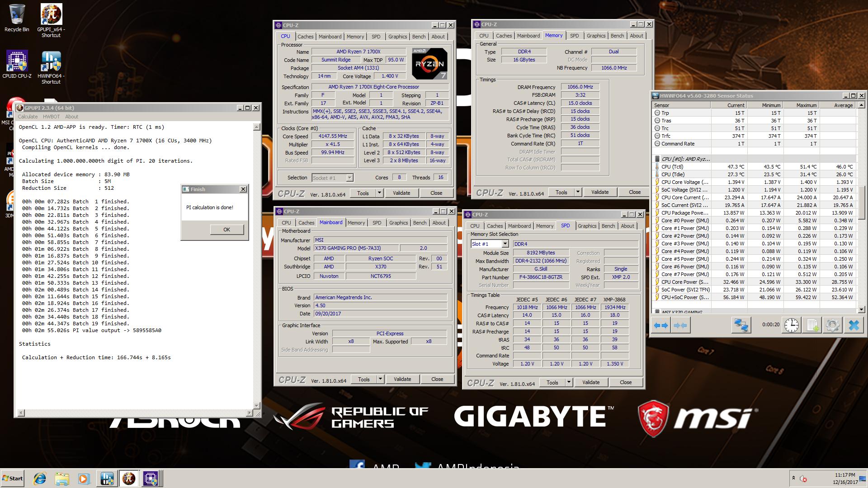Click Validate in the SPD tab window
868x488 pixels.
[x=590, y=382]
